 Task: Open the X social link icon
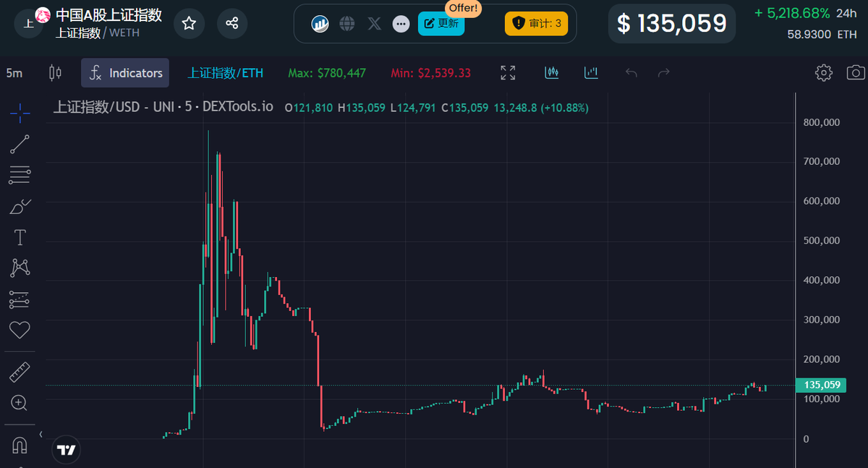click(374, 24)
